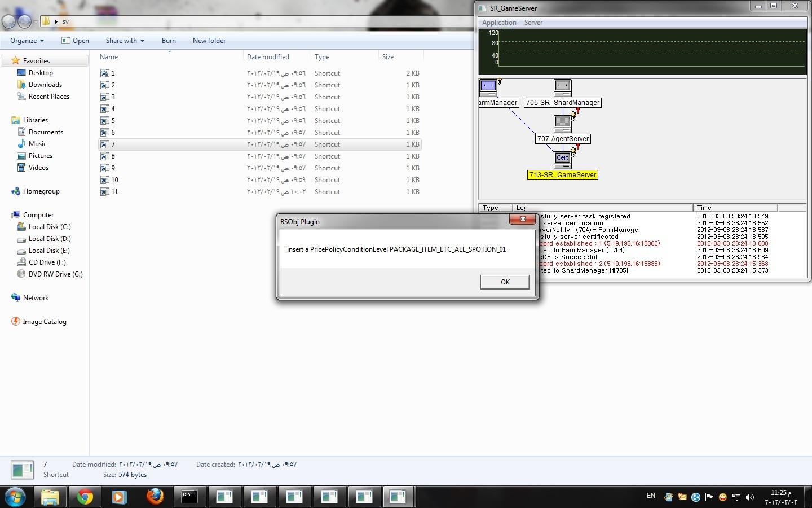Open Downloads in Favorites
Viewport: 812px width, 508px height.
point(45,85)
